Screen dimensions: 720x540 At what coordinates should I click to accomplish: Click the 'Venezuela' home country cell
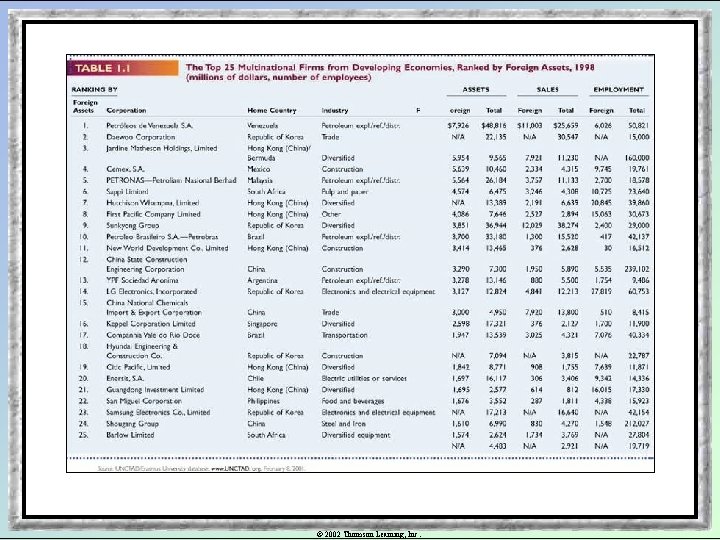[x=263, y=125]
